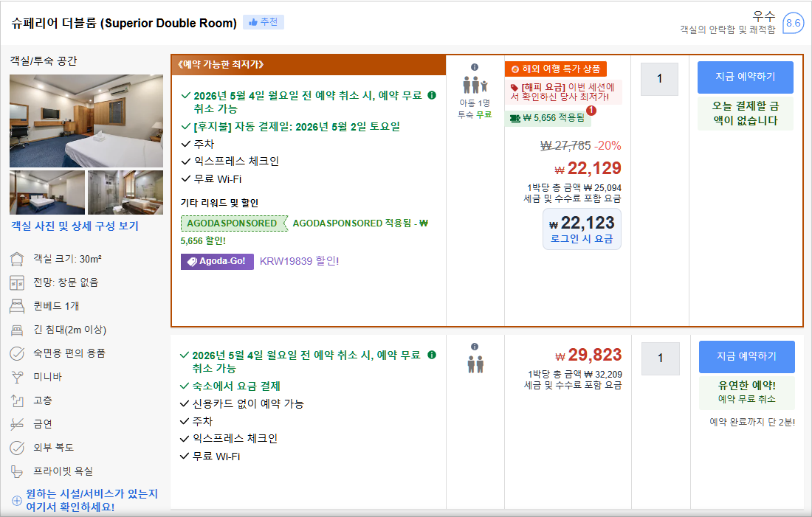Click the purple Agoda-Go! badge
The width and height of the screenshot is (812, 517).
tap(217, 261)
